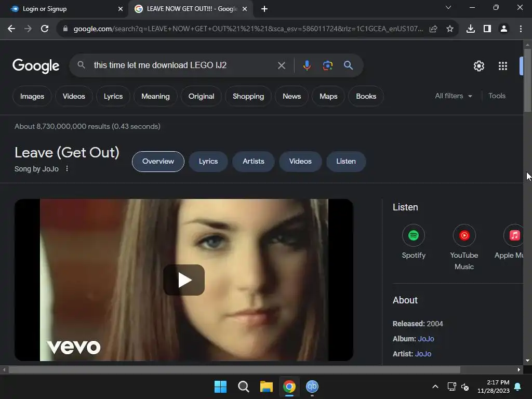Open search Tools
Viewport: 532px width, 399px height.
497,96
